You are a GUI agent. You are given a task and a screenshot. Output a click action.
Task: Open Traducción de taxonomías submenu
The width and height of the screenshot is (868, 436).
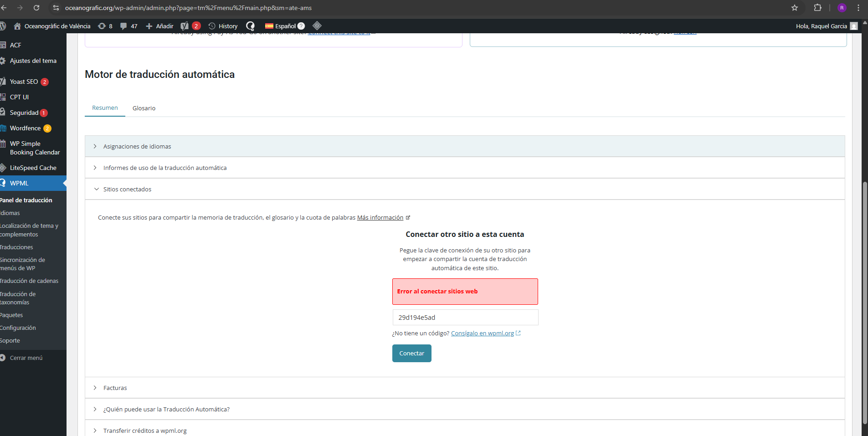[18, 298]
